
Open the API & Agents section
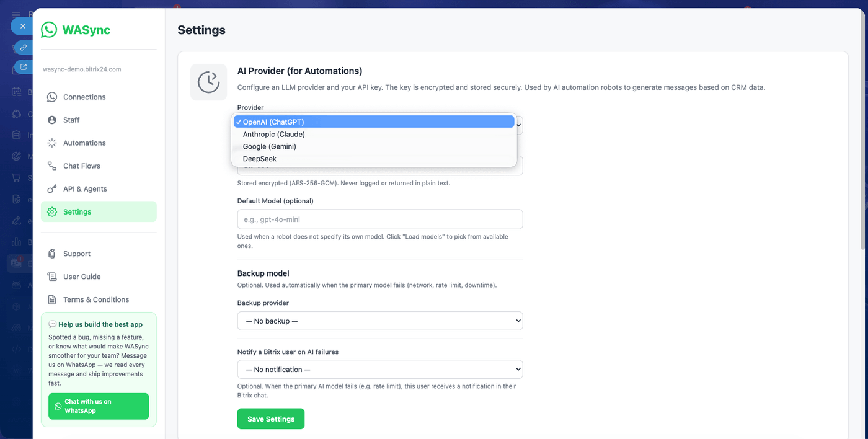[99, 189]
